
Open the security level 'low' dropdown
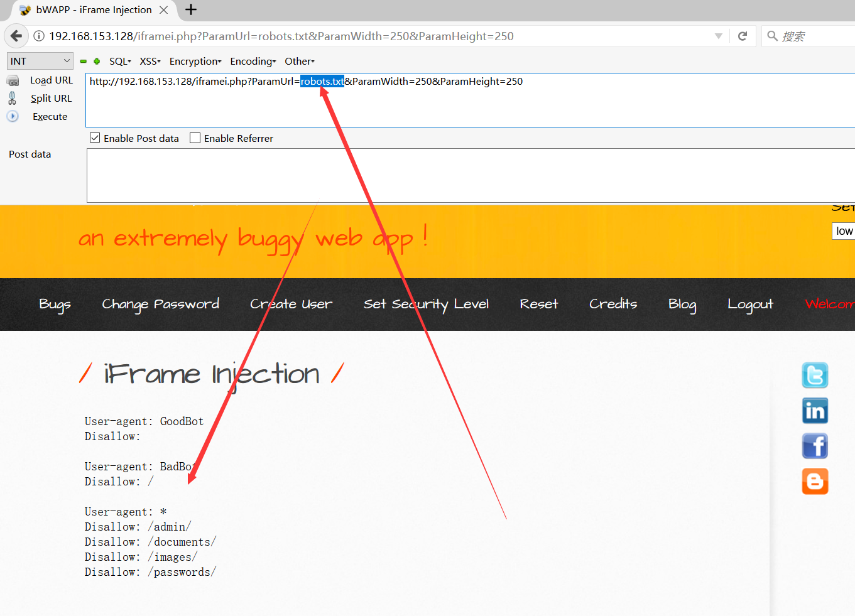click(843, 231)
